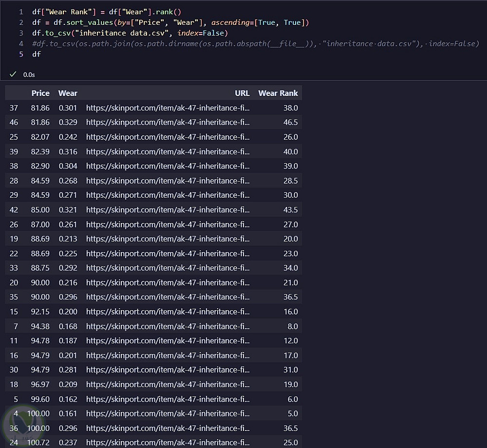Screen dimensions: 487x448
Task: Click the Wear column header
Action: [x=68, y=93]
